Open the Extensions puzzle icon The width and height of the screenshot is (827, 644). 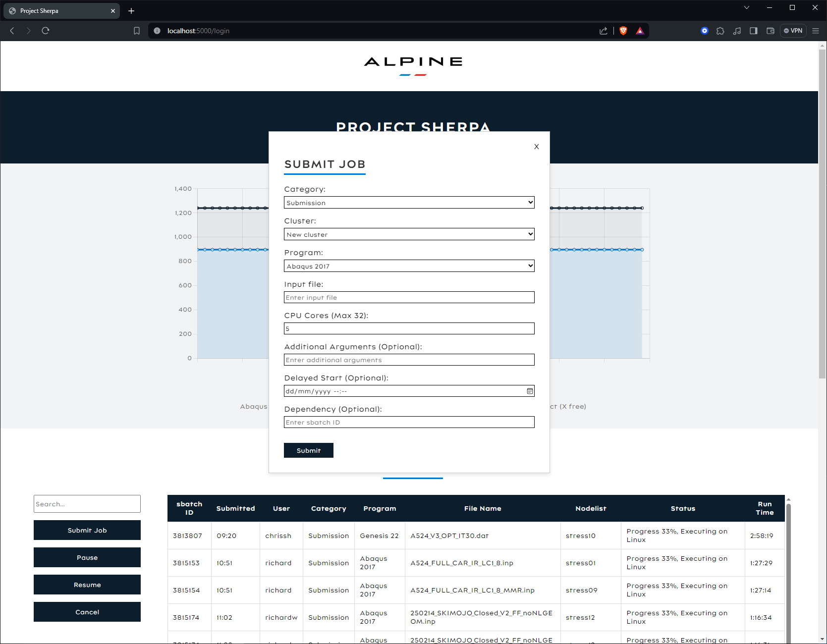click(720, 31)
